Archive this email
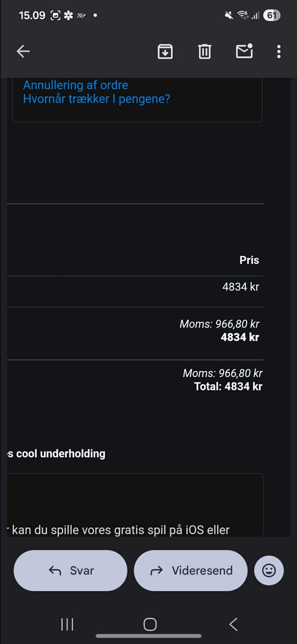 point(165,52)
